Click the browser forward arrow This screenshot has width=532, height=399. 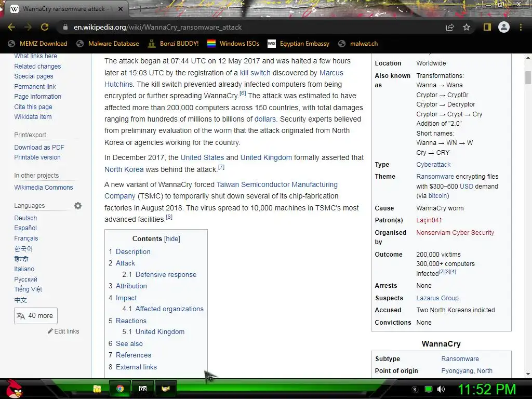28,27
